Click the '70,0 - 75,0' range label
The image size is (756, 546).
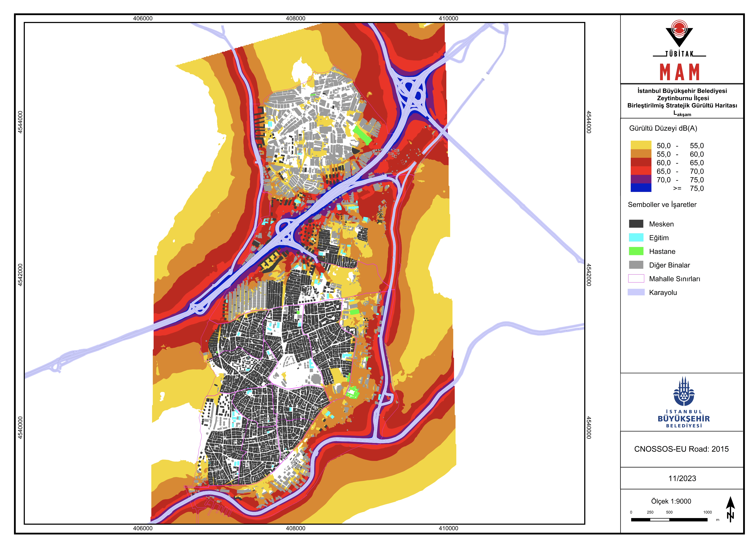pos(680,180)
